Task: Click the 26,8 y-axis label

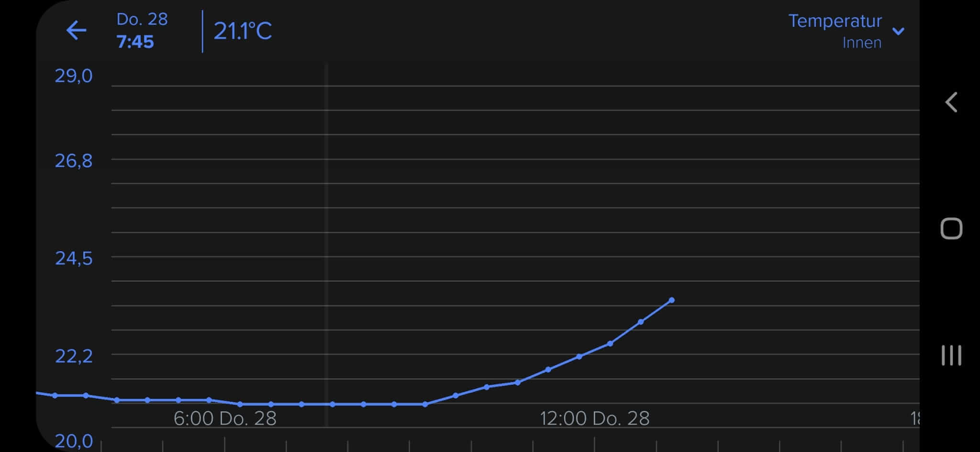Action: [x=74, y=161]
